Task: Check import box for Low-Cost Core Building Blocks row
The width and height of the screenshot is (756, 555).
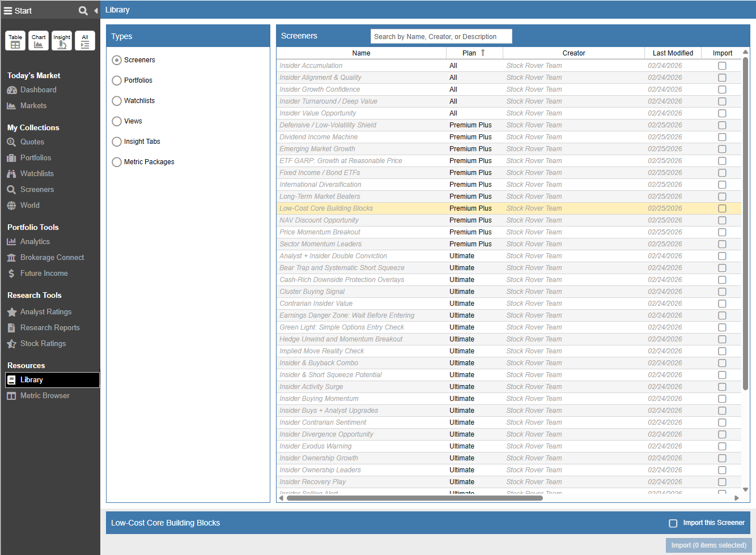Action: (722, 208)
